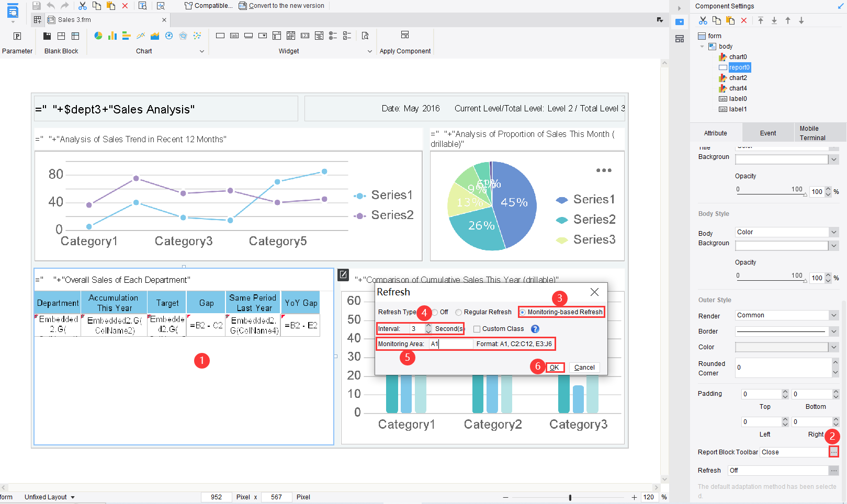This screenshot has height=504, width=847.
Task: Add a label widget icon
Action: point(234,36)
